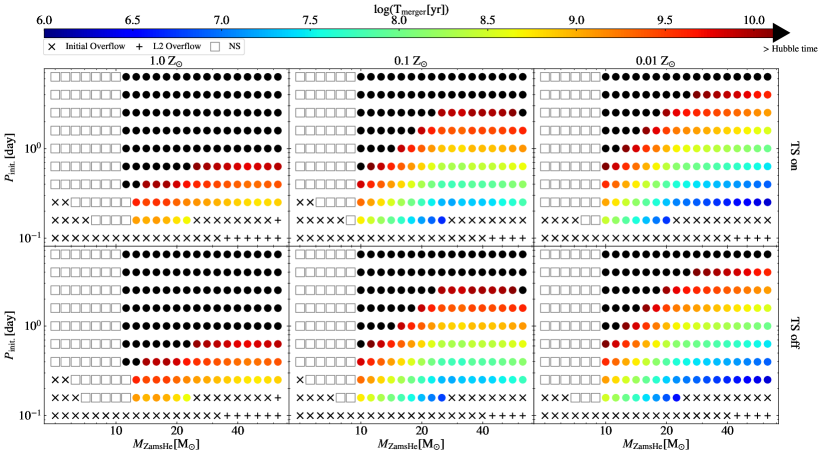Click x-tick 20 under the 0.01 Z☉ column
The height and width of the screenshot is (455, 822).
click(666, 431)
